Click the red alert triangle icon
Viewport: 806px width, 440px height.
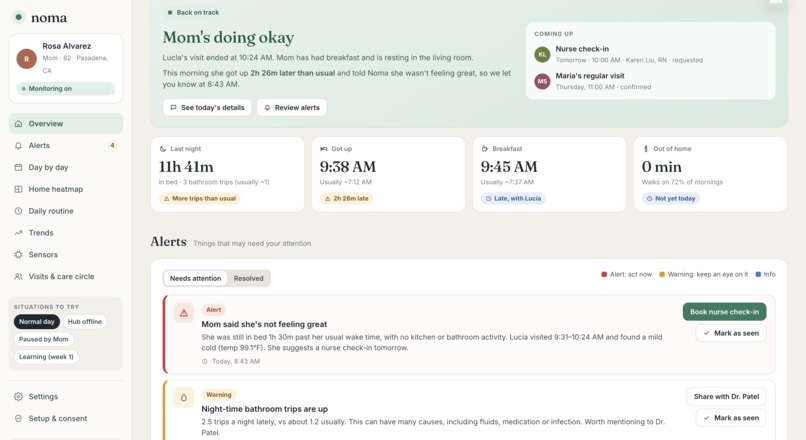[184, 313]
